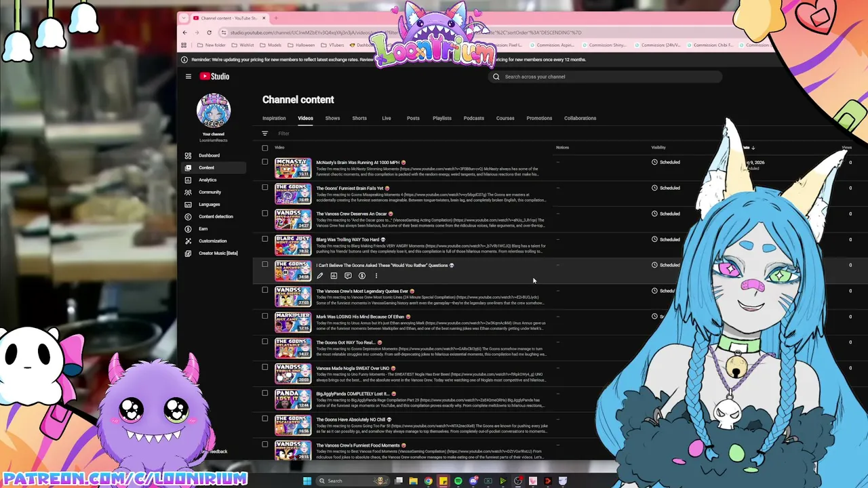Check the "Would You Rather" Questions video box

265,265
